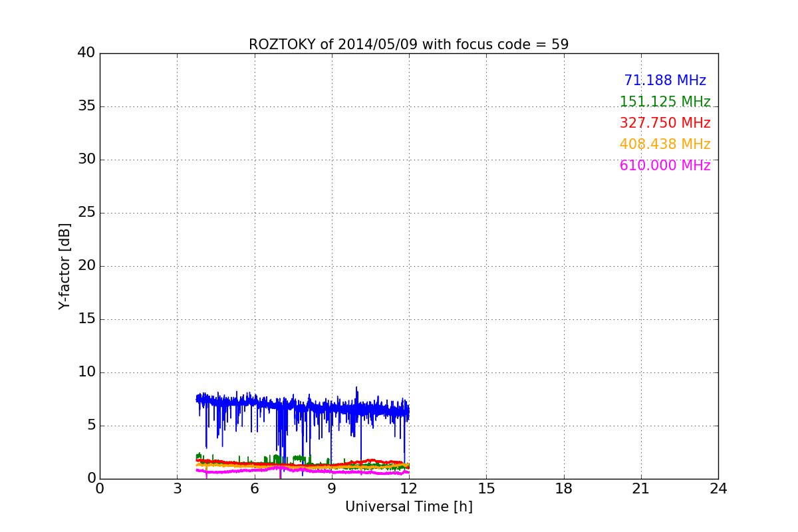Click the y-axis tick label 25
Screen dimensions: 798x532
coord(86,213)
